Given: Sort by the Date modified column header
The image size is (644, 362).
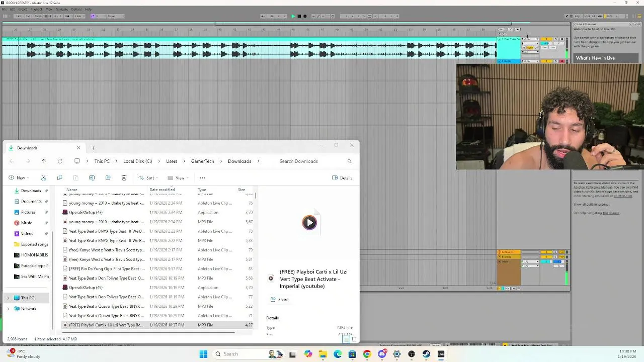Looking at the screenshot, I should (x=162, y=190).
